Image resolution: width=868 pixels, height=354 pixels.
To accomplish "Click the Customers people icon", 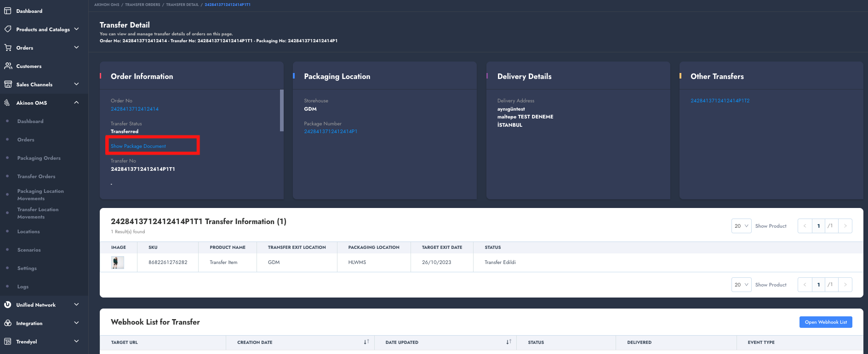I will [8, 66].
